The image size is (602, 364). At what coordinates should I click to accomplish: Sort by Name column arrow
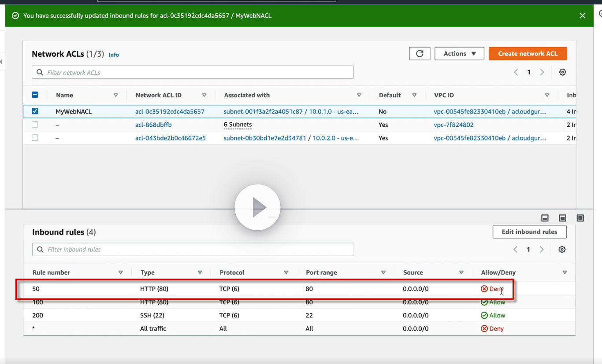click(116, 95)
